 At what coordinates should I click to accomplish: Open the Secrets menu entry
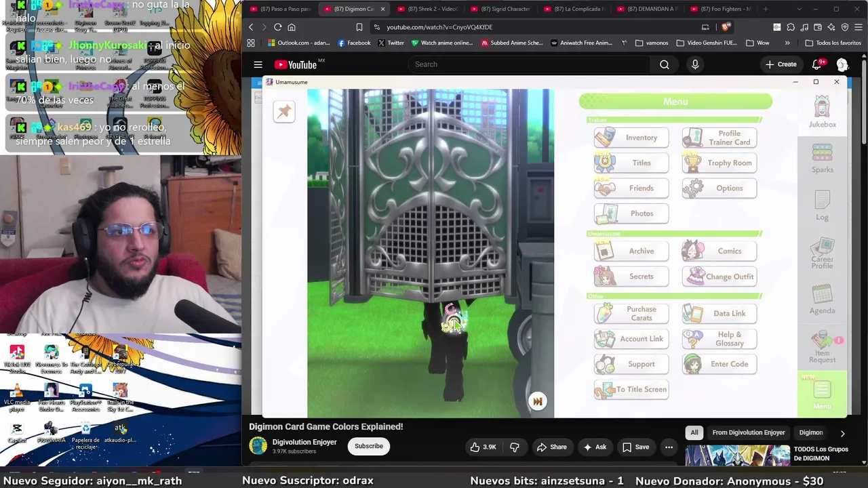(x=631, y=276)
